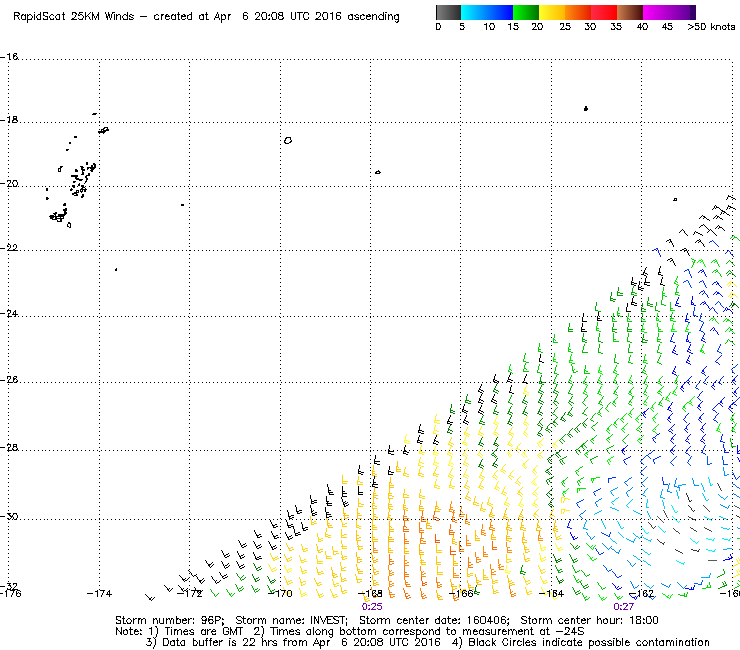Click the latitude label "-30"
Screen dimensions: 740x650
[9, 516]
